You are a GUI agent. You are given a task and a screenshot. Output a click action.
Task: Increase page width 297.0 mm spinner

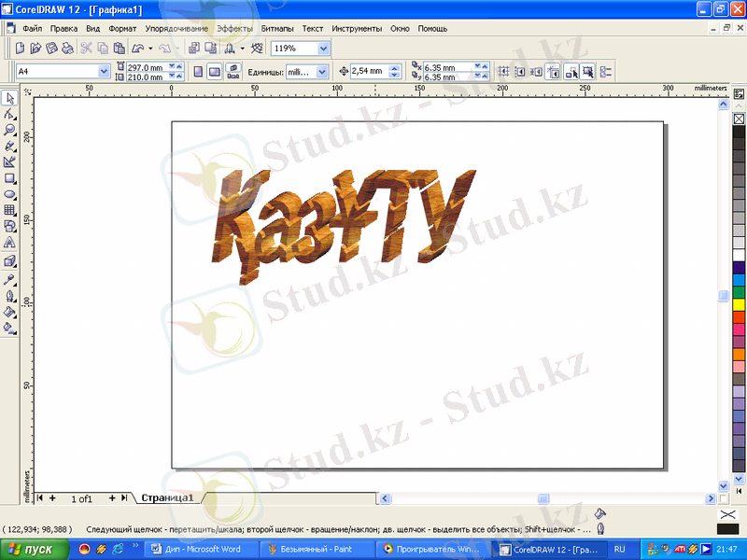pos(179,66)
